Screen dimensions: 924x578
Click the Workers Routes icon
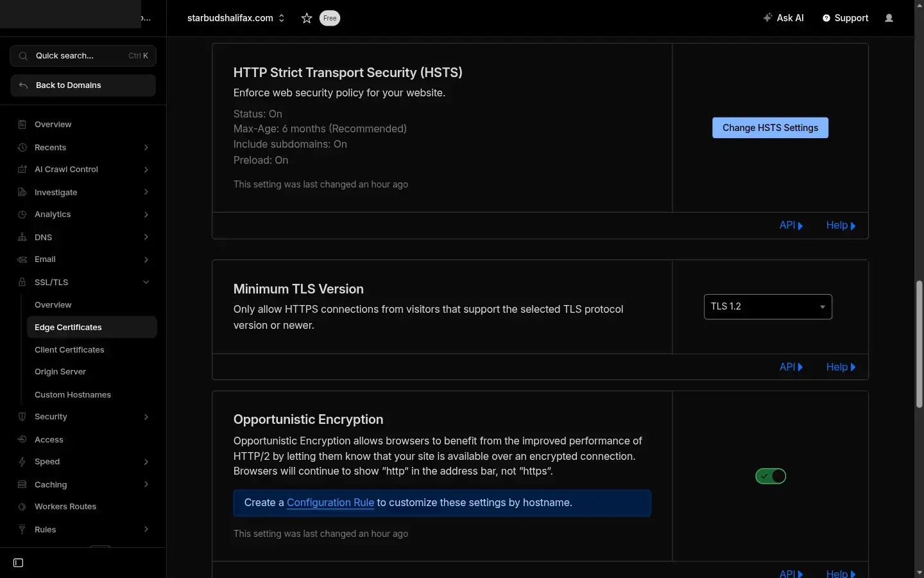point(21,507)
